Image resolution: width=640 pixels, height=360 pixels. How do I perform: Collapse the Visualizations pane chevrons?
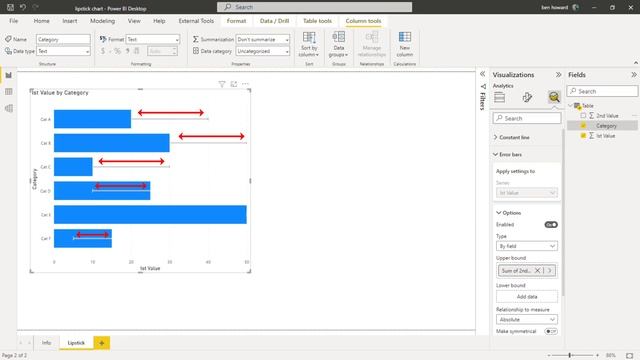pos(558,75)
